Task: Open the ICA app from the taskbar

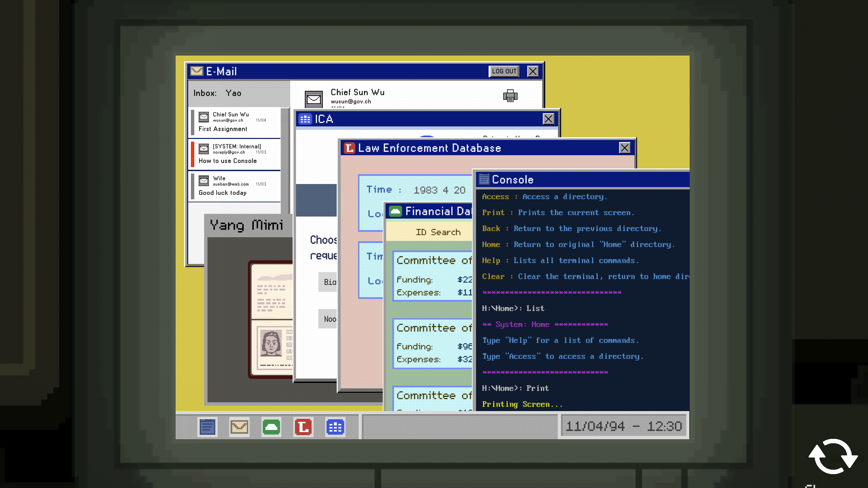Action: (x=335, y=427)
